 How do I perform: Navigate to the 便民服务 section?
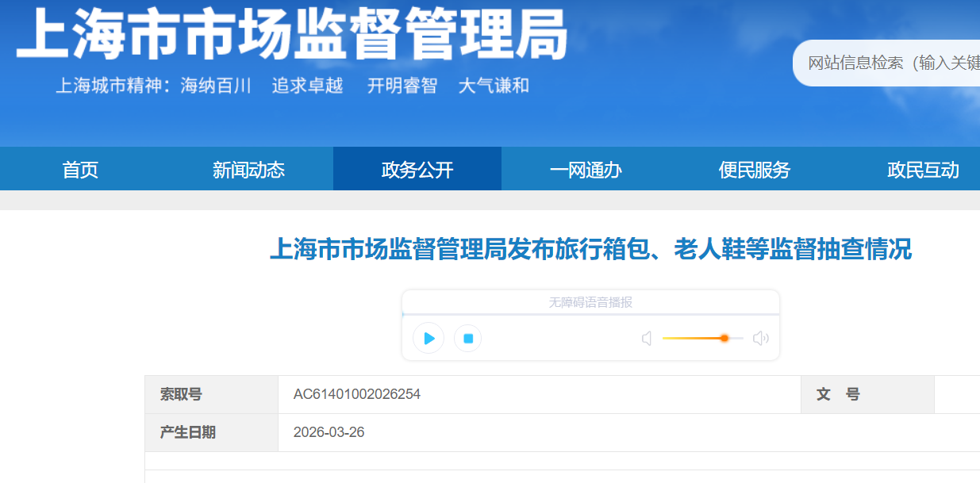(x=755, y=170)
